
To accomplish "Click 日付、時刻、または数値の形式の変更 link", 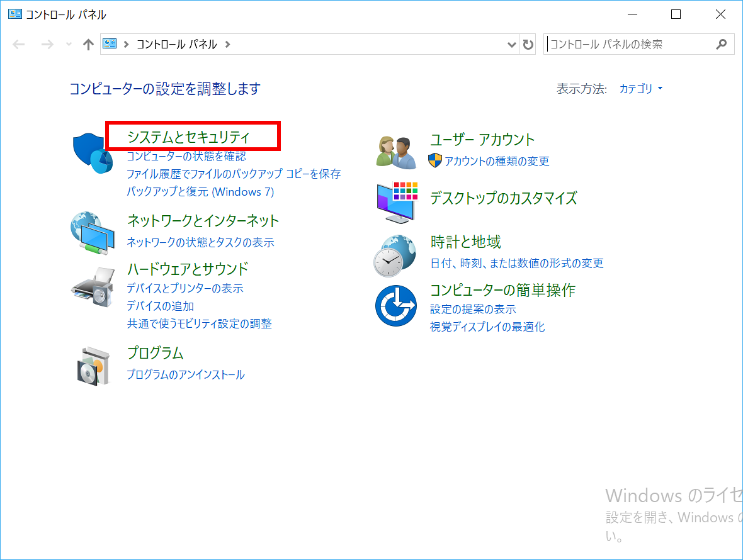I will 517,263.
